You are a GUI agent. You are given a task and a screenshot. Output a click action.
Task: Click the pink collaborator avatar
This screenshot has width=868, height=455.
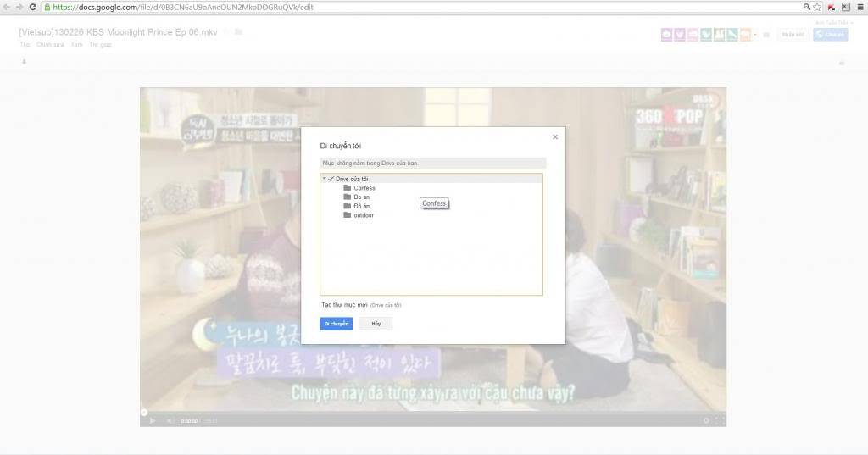pyautogui.click(x=693, y=35)
